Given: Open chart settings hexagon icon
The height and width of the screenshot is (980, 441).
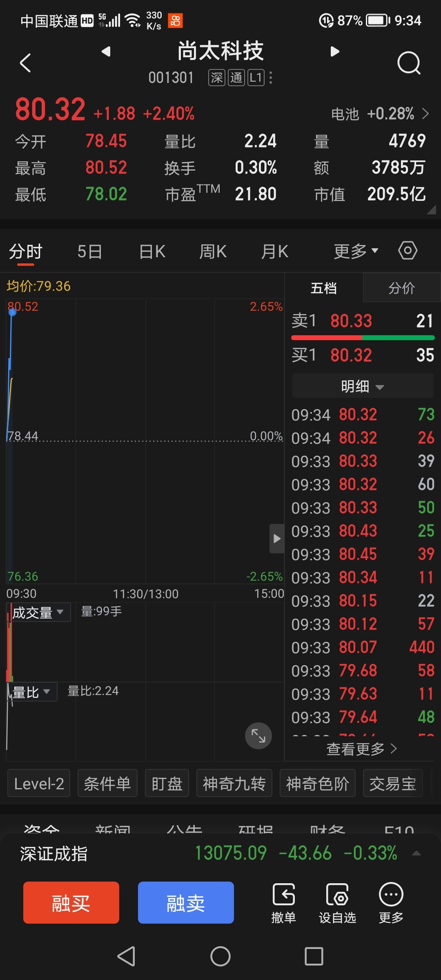Looking at the screenshot, I should tap(408, 251).
